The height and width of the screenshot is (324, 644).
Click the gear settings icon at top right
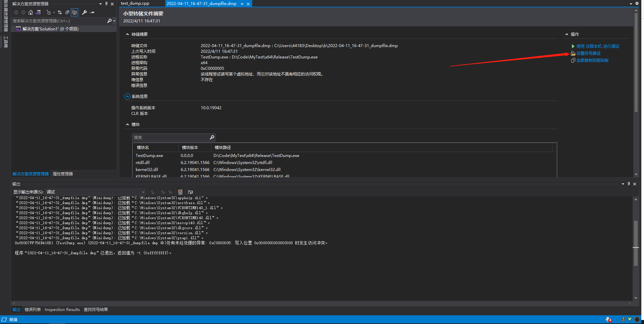[637, 3]
